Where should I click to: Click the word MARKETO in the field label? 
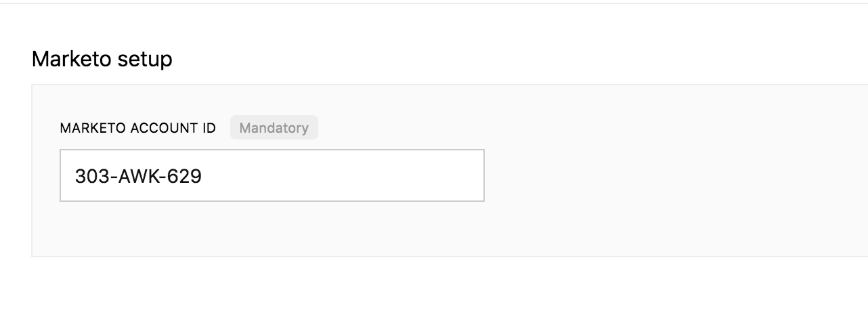pyautogui.click(x=92, y=128)
